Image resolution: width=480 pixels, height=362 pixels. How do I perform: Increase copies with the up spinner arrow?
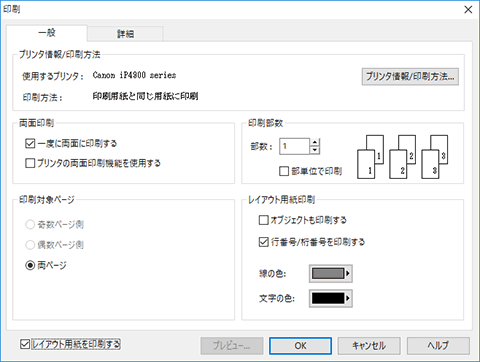(x=315, y=142)
